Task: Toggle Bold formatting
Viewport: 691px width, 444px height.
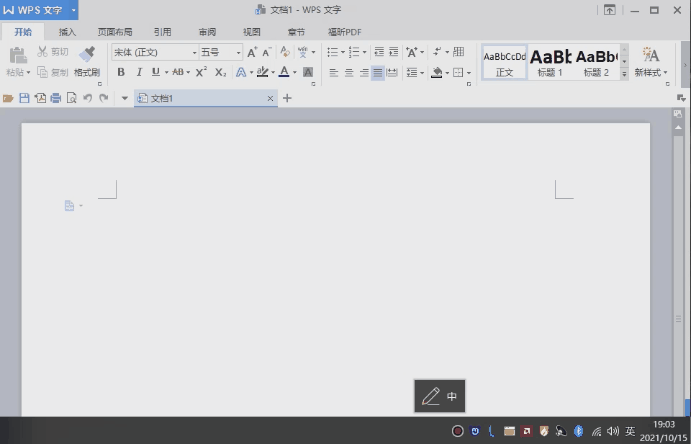Action: 121,72
